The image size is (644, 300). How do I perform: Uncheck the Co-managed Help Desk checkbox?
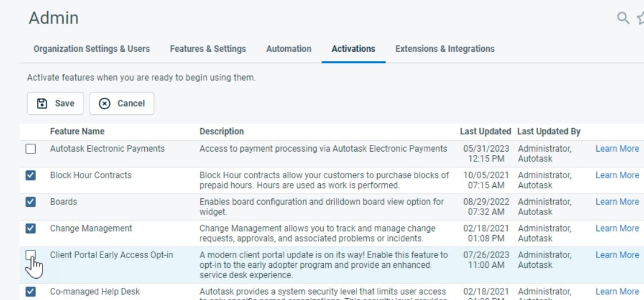(x=30, y=291)
